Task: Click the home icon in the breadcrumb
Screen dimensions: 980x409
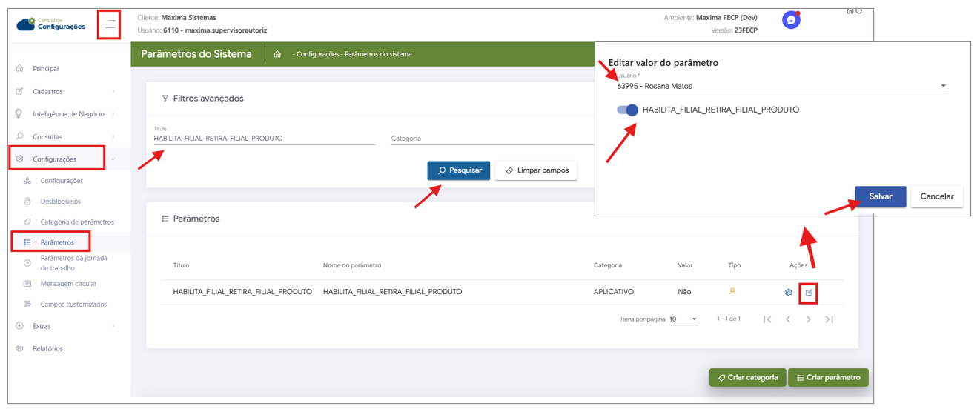Action: click(277, 54)
